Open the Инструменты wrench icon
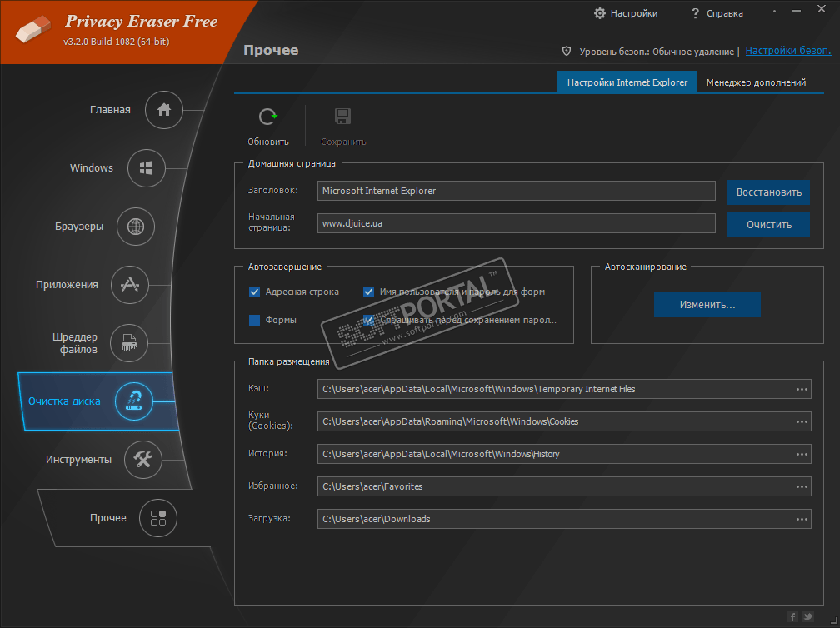 143,460
